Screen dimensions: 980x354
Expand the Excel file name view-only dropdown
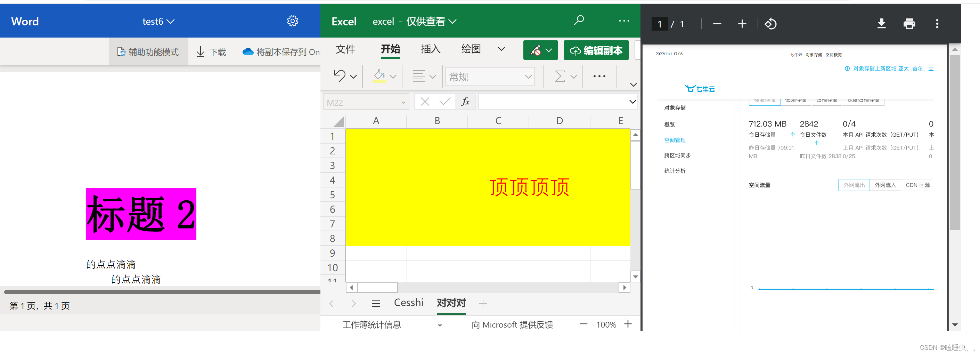[452, 22]
